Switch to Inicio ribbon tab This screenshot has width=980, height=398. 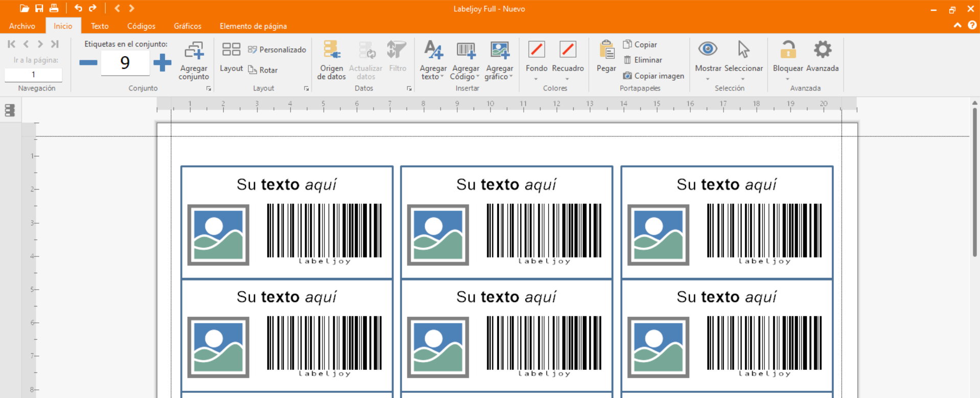pyautogui.click(x=63, y=26)
